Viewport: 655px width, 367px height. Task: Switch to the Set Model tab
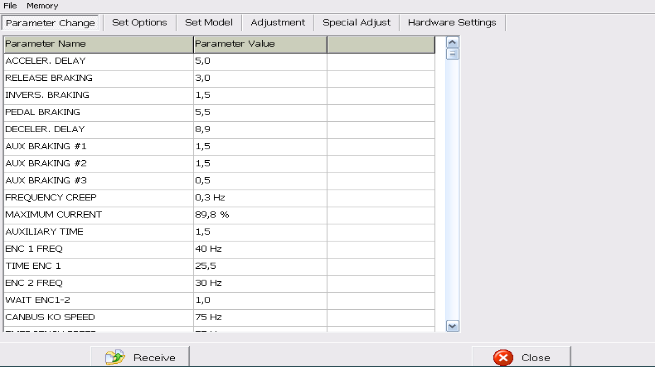[x=208, y=23]
